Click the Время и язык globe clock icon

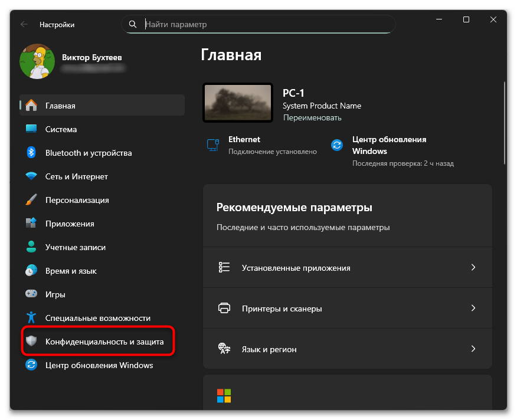pyautogui.click(x=31, y=270)
